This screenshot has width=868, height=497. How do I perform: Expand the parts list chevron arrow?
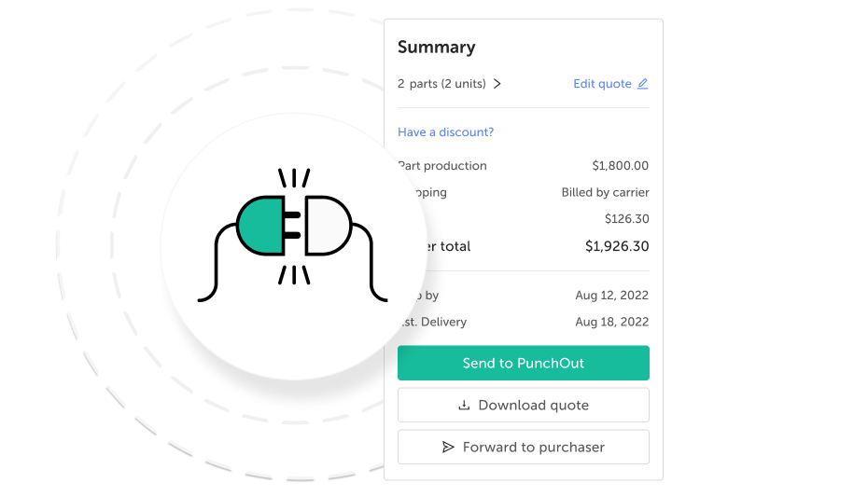(x=497, y=84)
